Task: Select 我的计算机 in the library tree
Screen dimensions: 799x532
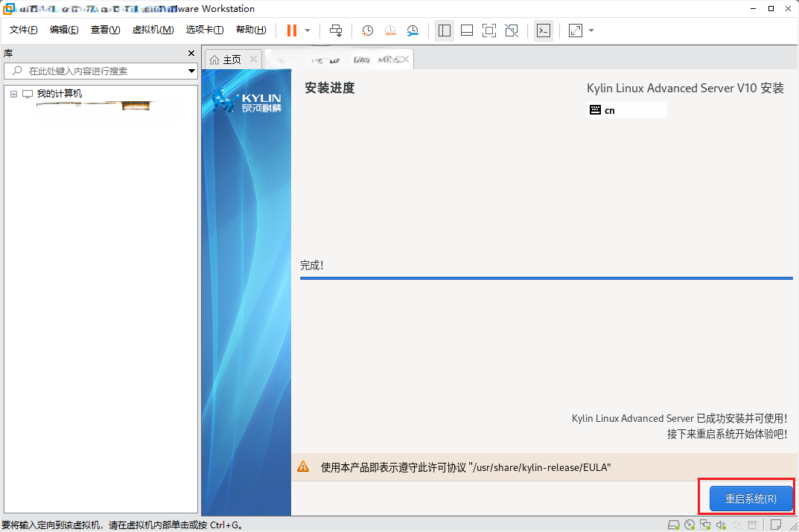Action: point(59,94)
